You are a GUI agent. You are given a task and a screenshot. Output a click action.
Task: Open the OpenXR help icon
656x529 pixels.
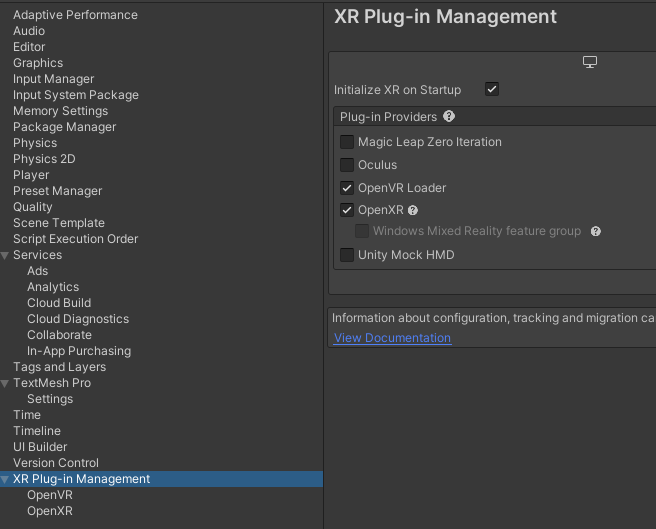pos(413,210)
